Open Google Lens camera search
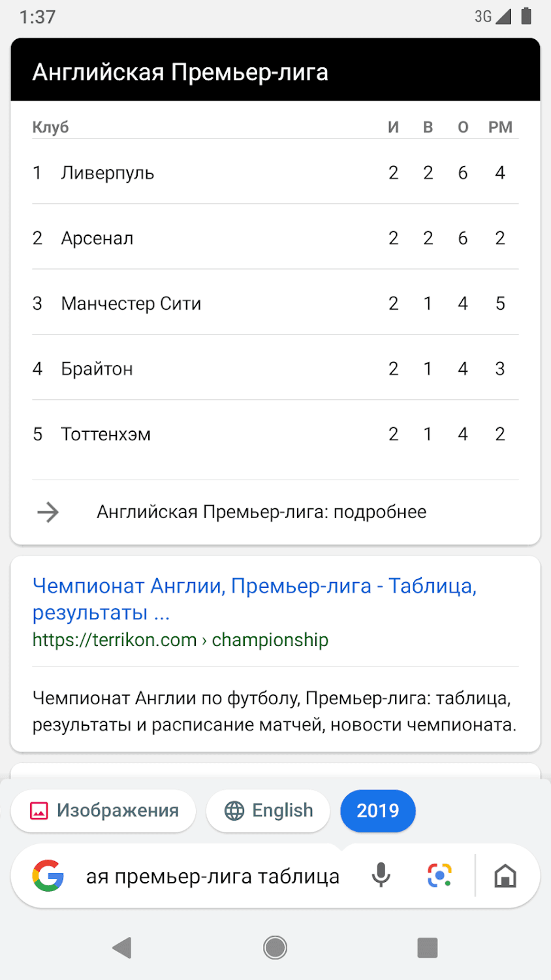Viewport: 551px width, 980px height. click(439, 875)
